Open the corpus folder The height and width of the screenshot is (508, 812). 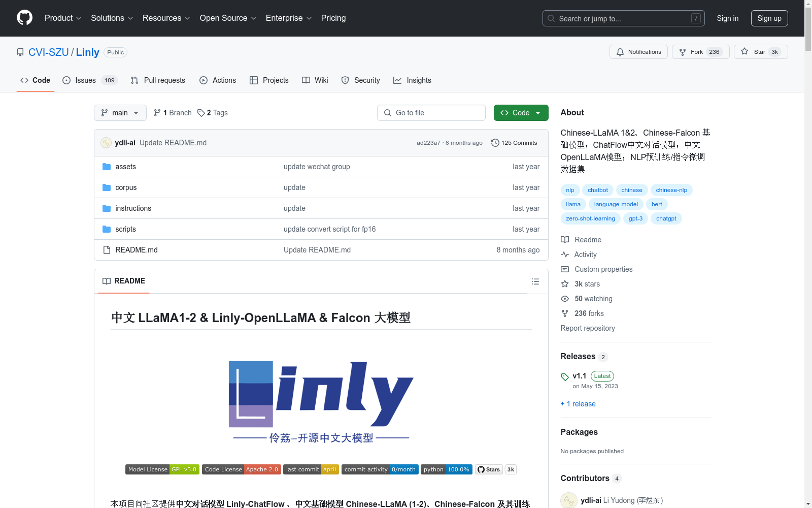126,187
